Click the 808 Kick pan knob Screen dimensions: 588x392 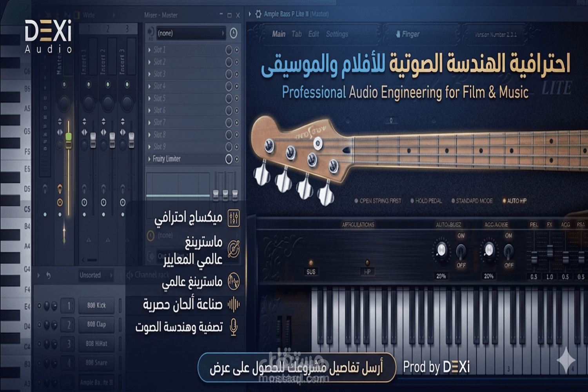[47, 306]
